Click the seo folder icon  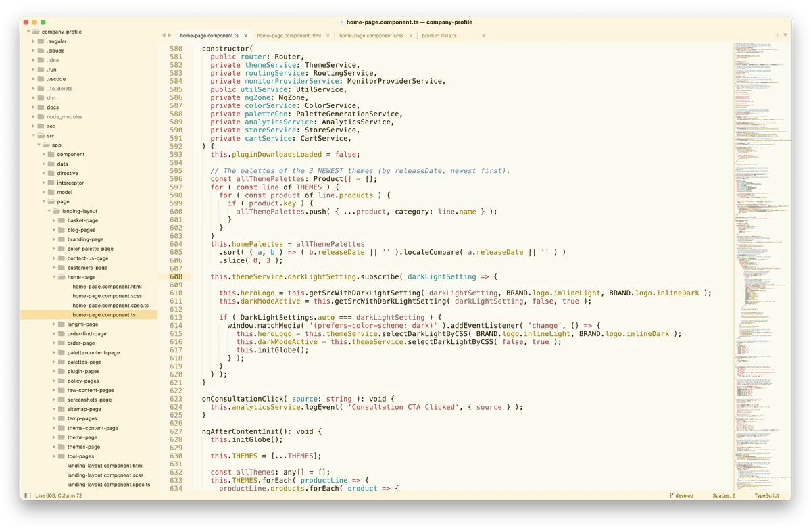pos(41,126)
